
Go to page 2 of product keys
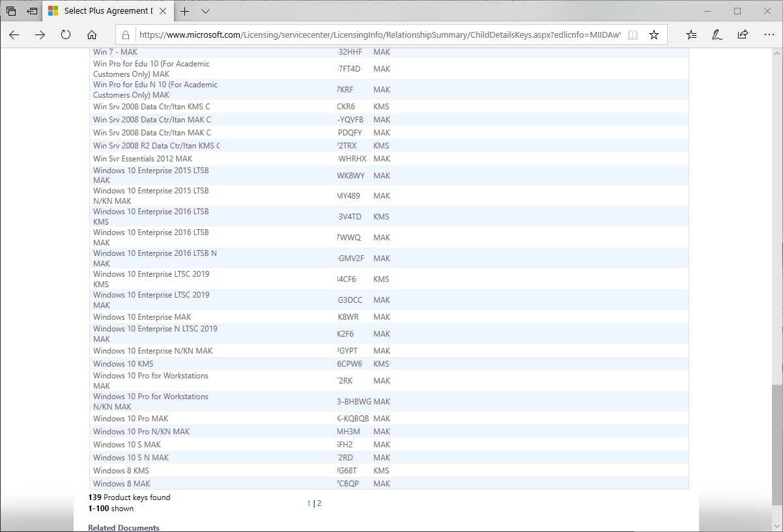319,503
